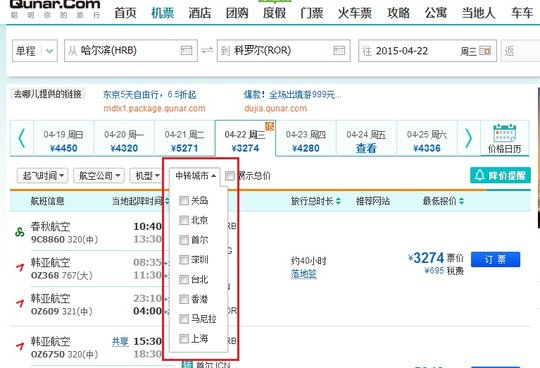Open the 全场出境游999元 ad link
Image resolution: width=540 pixels, height=368 pixels.
(x=292, y=95)
